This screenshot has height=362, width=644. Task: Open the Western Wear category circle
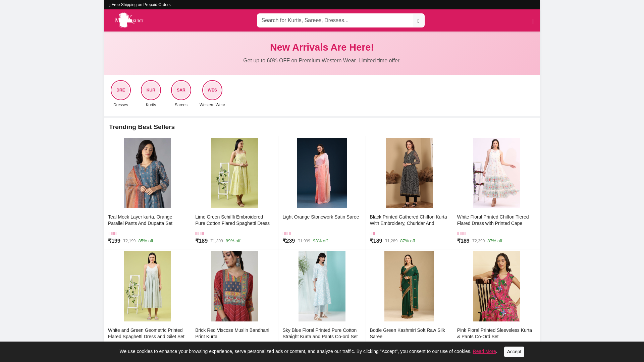[212, 90]
